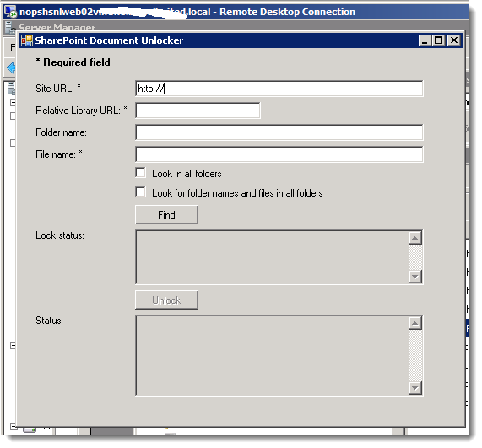Click Lock status scroll up arrow
482x448 pixels.
(415, 238)
